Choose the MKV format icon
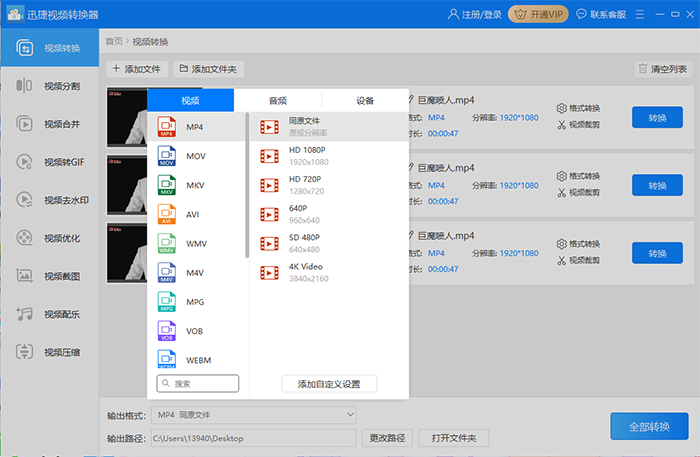 click(166, 185)
